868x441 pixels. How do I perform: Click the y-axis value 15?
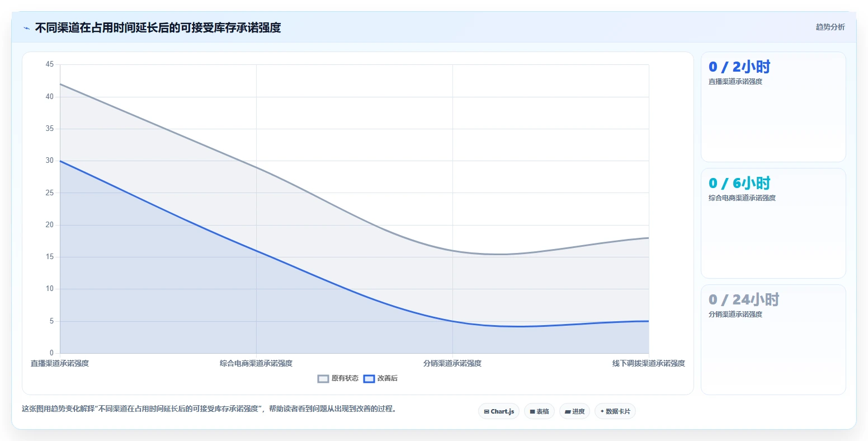50,257
